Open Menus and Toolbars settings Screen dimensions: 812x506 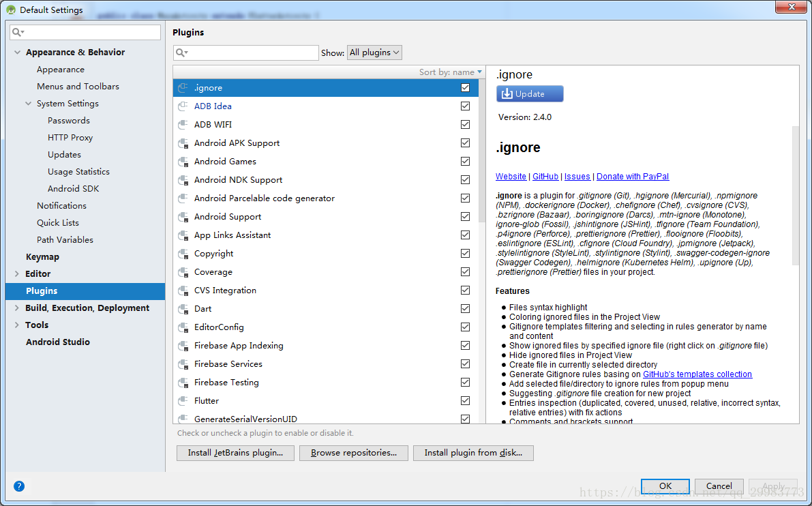[x=78, y=87]
